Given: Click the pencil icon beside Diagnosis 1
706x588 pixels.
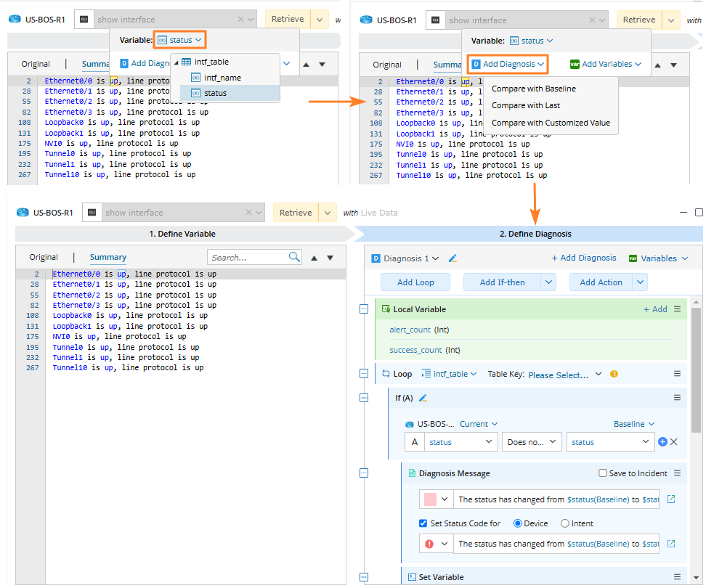Looking at the screenshot, I should point(453,258).
